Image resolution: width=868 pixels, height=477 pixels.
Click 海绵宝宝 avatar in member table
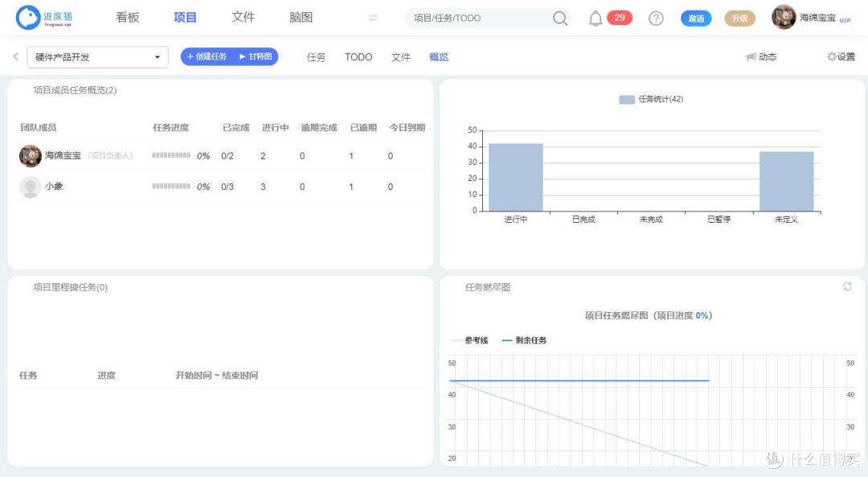(31, 156)
